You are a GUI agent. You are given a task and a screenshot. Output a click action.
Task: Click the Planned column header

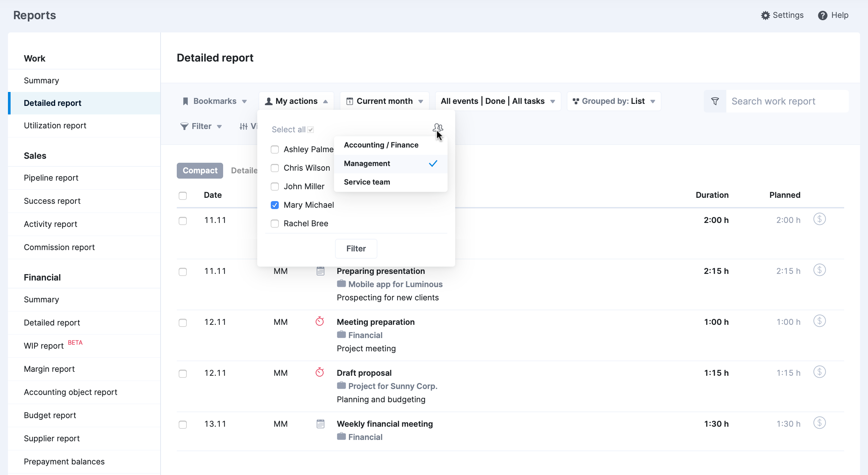click(x=785, y=195)
